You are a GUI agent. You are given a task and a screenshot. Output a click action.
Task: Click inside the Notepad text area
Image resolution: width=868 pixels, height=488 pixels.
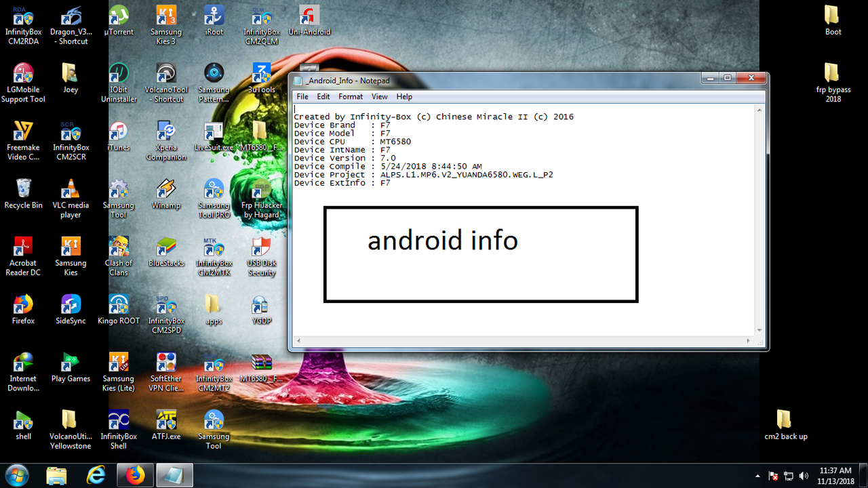[523, 220]
